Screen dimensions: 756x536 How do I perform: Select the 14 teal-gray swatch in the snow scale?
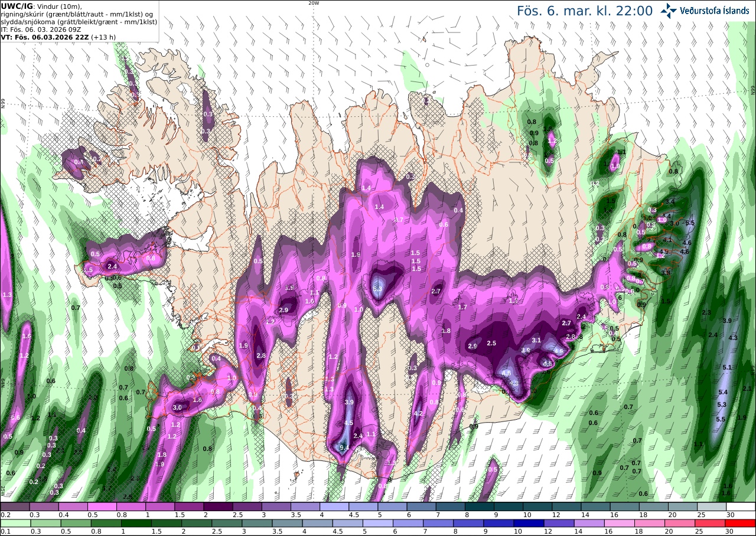[595, 506]
